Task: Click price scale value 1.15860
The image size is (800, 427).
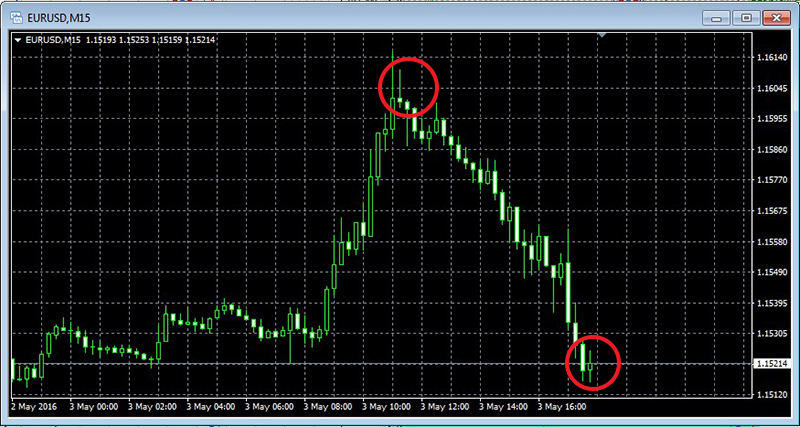Action: tap(770, 149)
